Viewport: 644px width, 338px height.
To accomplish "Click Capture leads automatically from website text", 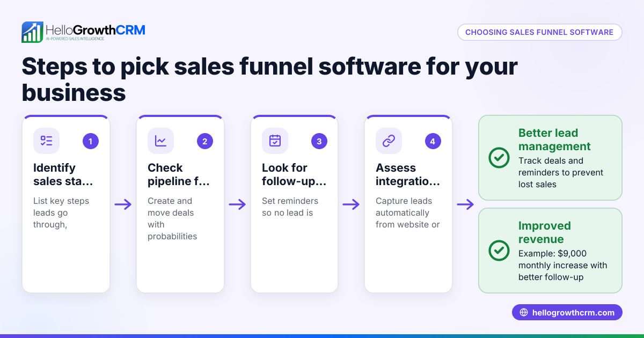I will (408, 213).
